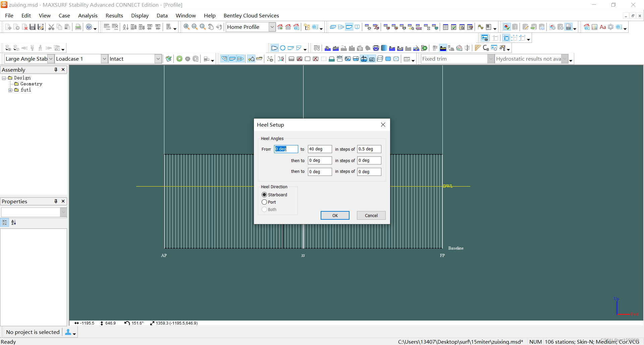Select Port heel direction
The height and width of the screenshot is (345, 644).
pyautogui.click(x=264, y=202)
